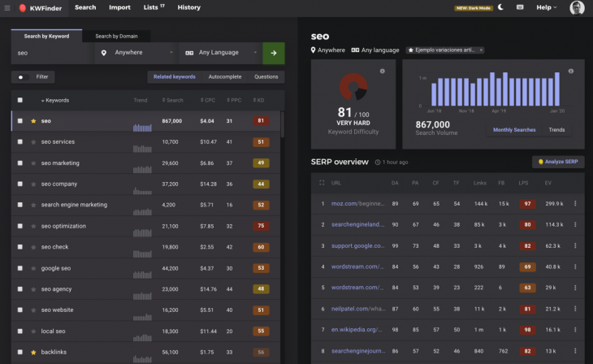Open more options for the moz.com result
Viewport: 593px width, 364px height.
[x=575, y=203]
